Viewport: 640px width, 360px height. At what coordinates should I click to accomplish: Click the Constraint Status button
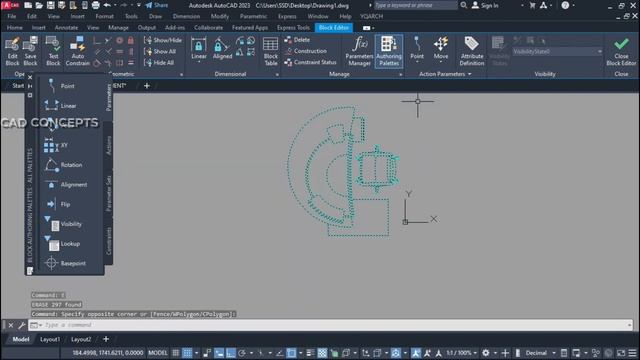[310, 62]
